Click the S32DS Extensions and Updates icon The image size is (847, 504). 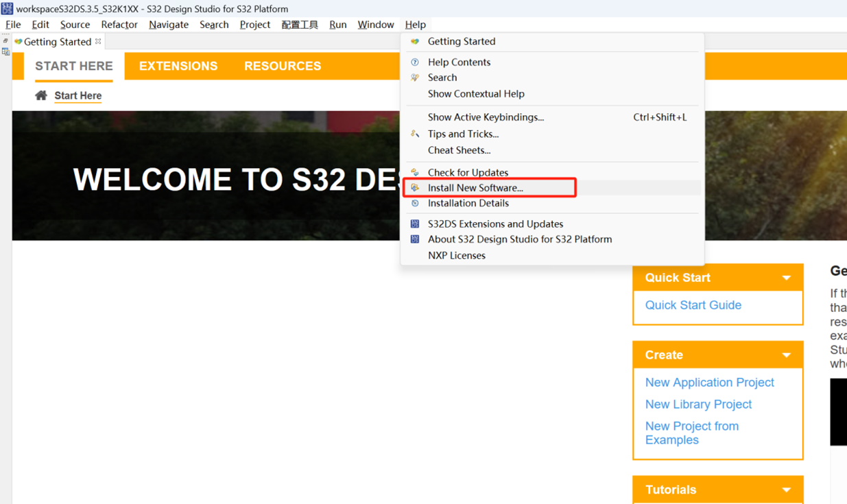pyautogui.click(x=415, y=224)
